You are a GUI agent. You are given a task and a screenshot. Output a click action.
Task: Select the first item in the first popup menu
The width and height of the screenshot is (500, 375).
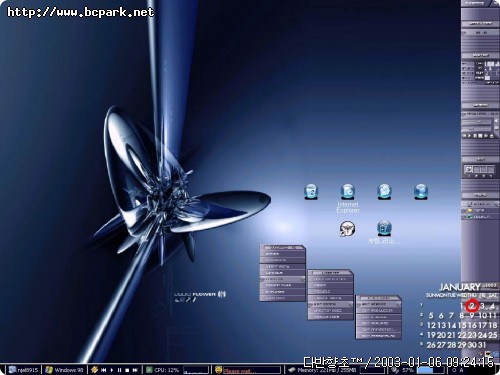click(x=282, y=254)
